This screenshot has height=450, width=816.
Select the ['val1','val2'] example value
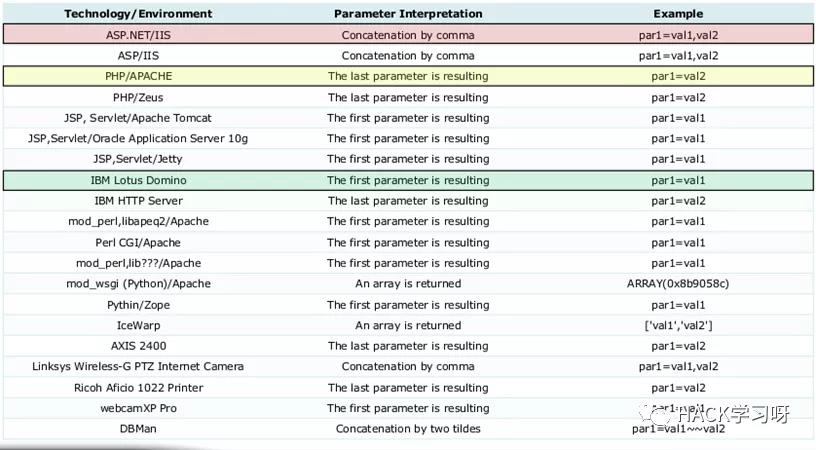[678, 326]
